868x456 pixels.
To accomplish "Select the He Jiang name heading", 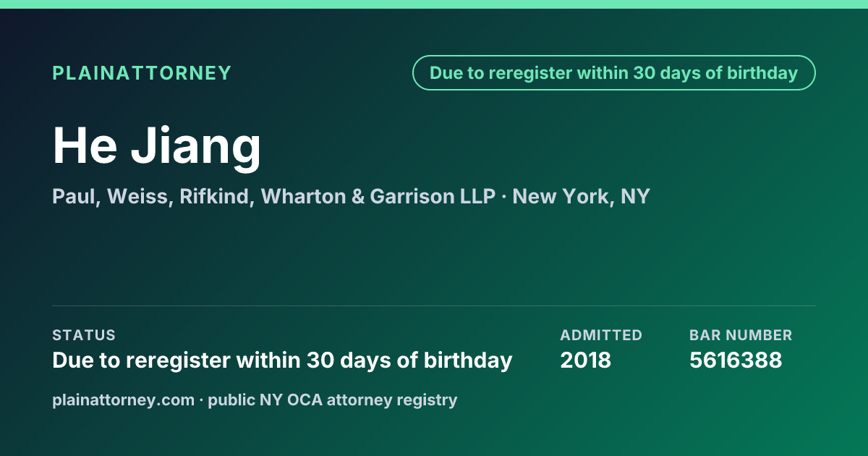I will (x=157, y=145).
